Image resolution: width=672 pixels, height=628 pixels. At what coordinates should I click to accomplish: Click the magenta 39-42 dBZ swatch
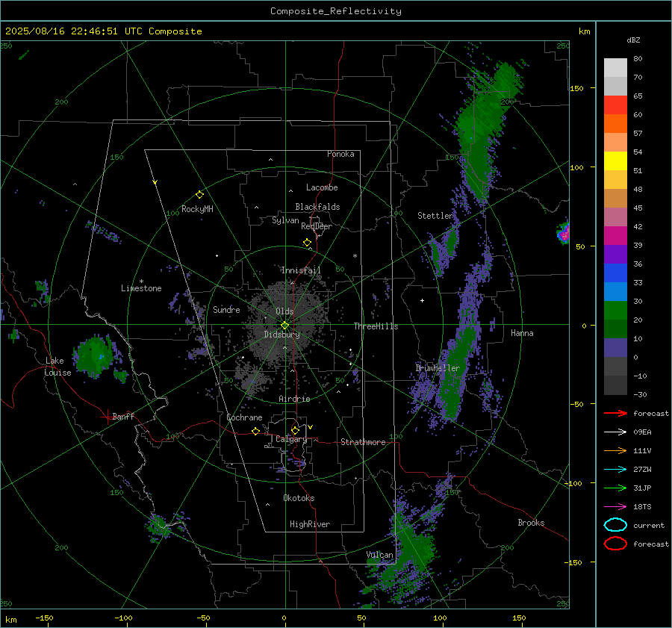pyautogui.click(x=615, y=236)
